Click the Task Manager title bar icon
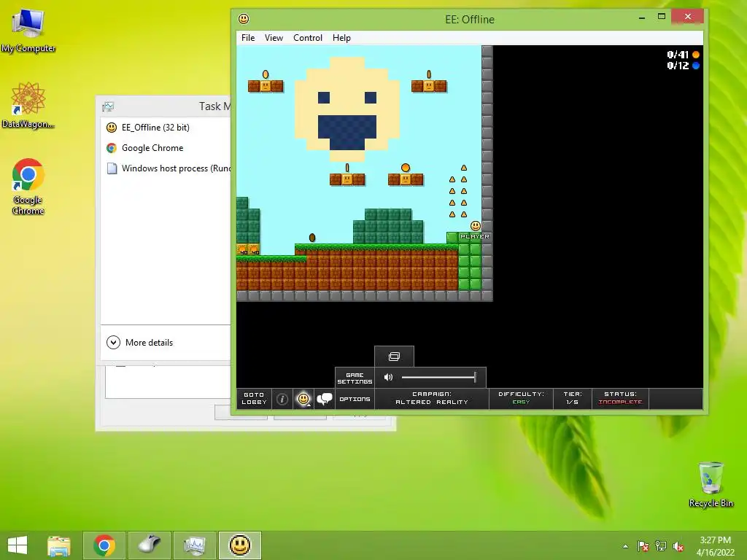 coord(108,106)
